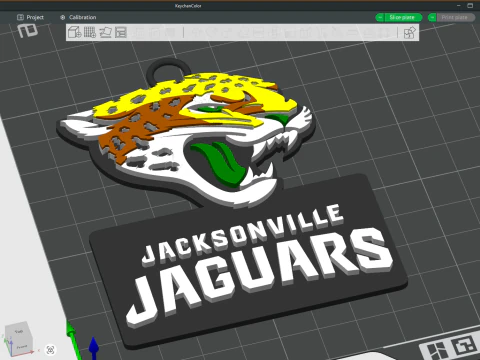The height and width of the screenshot is (360, 480).
Task: Click the Auto orient toolbar icon
Action: click(105, 32)
